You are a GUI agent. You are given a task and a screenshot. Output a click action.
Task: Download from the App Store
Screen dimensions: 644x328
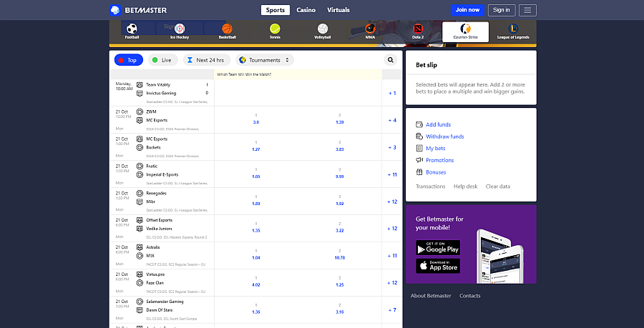tap(438, 266)
